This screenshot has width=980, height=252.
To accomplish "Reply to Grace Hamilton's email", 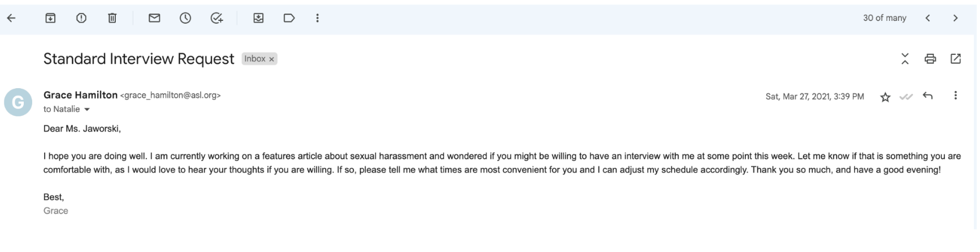I will click(x=927, y=96).
